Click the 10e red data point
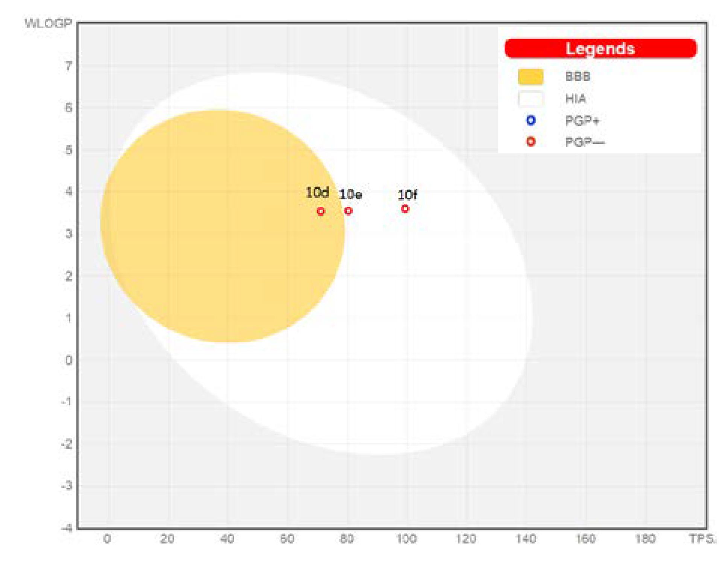This screenshot has height=563, width=728. click(348, 211)
